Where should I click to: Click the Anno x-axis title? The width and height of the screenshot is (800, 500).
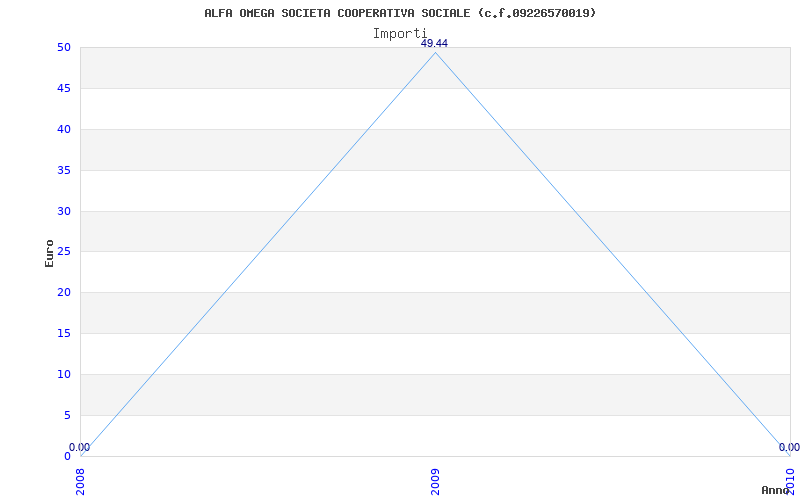click(x=776, y=490)
